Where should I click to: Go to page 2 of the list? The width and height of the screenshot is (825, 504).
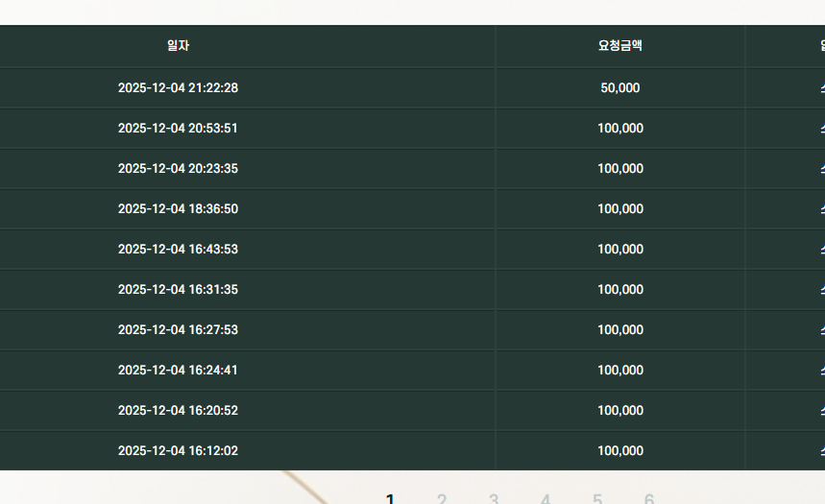(442, 498)
